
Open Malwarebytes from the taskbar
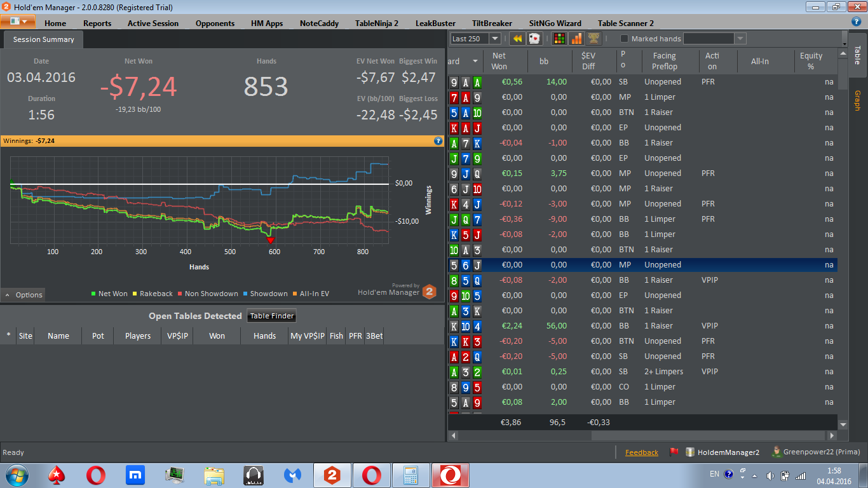coord(292,475)
